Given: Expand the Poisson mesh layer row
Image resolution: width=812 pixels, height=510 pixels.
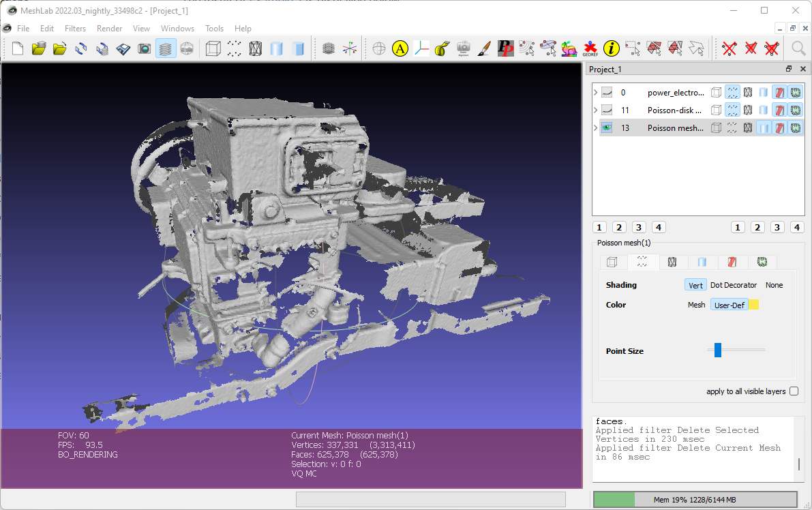Looking at the screenshot, I should coord(596,128).
